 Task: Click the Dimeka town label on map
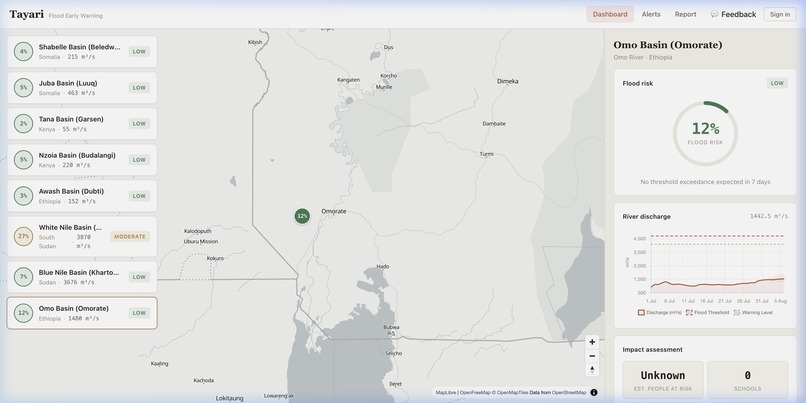tap(507, 81)
